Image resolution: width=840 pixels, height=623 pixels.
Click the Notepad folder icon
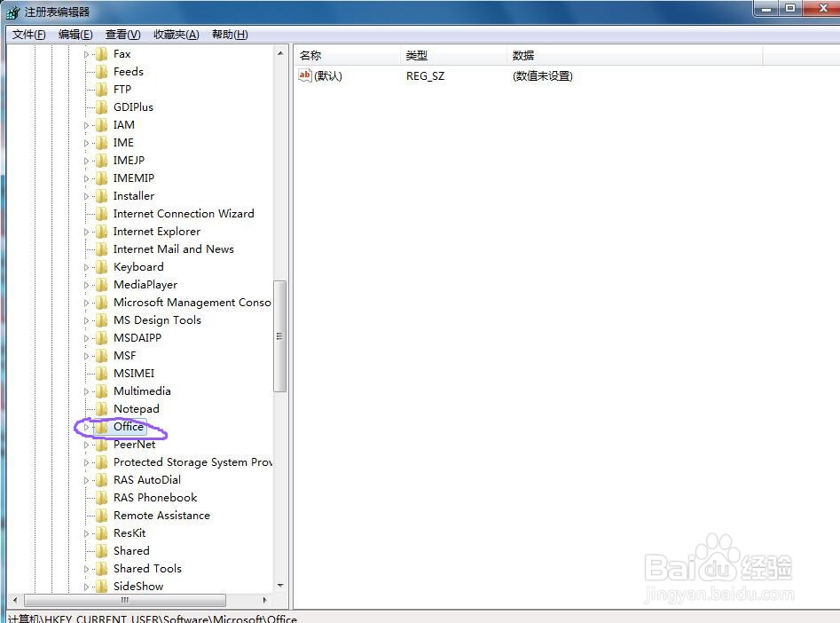(x=102, y=409)
